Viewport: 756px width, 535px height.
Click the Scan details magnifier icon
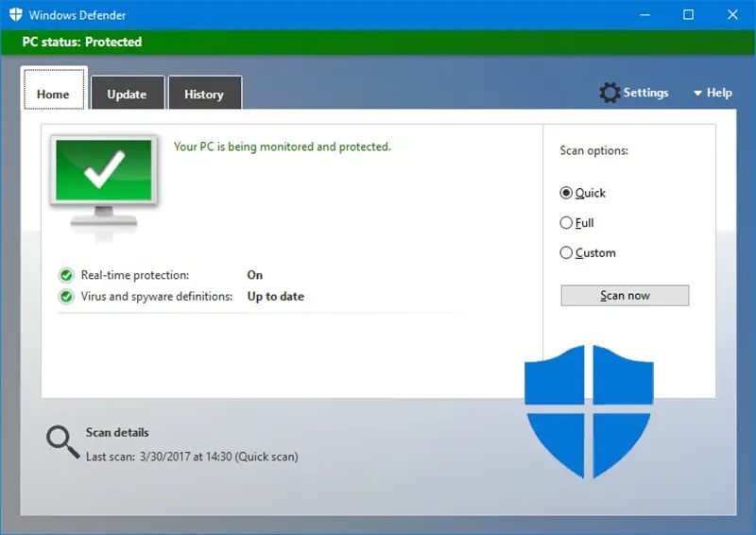point(62,441)
